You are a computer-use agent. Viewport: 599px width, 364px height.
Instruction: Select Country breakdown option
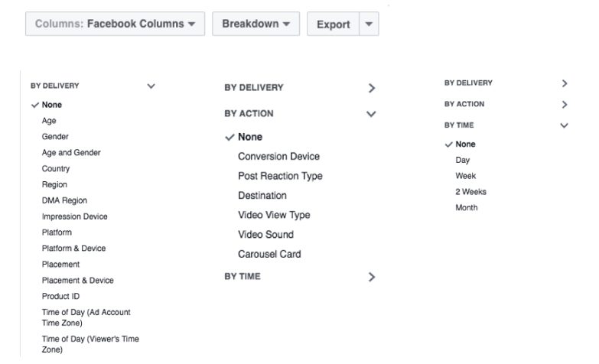(x=56, y=168)
